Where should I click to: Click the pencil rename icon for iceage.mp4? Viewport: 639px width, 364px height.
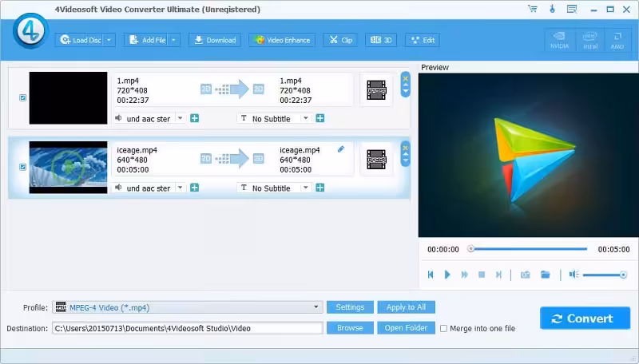[341, 148]
